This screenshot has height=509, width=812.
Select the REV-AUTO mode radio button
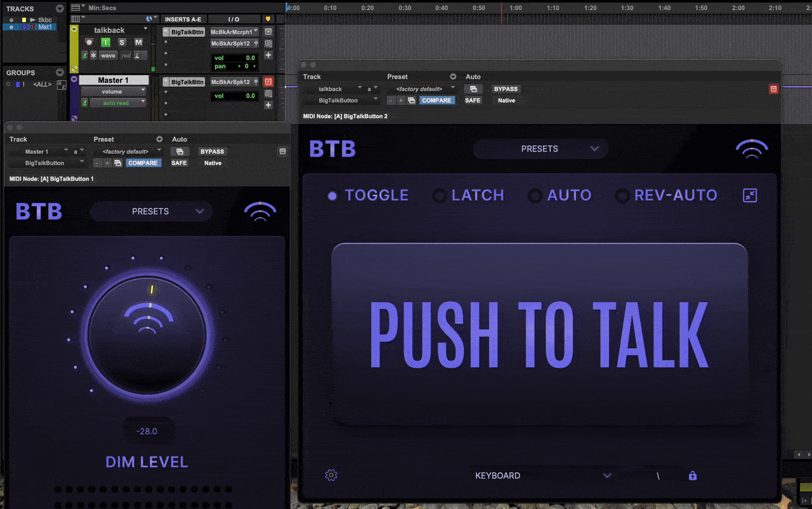pyautogui.click(x=622, y=195)
